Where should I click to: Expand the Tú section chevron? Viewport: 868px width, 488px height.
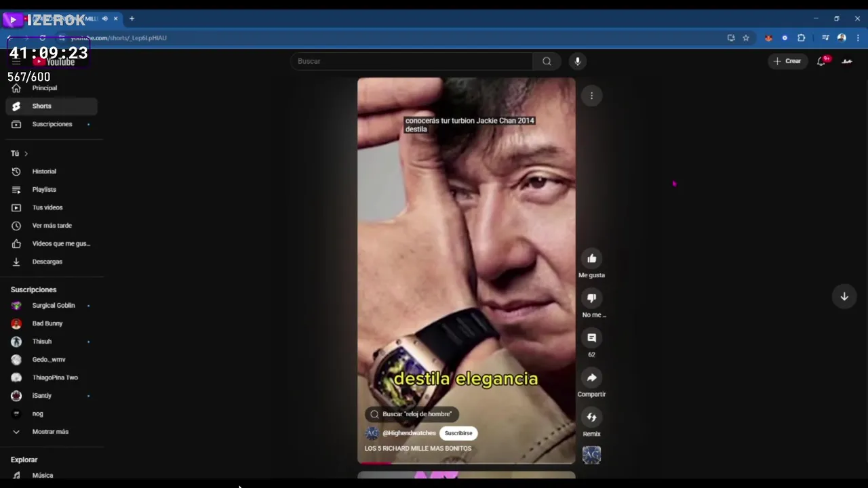point(26,154)
